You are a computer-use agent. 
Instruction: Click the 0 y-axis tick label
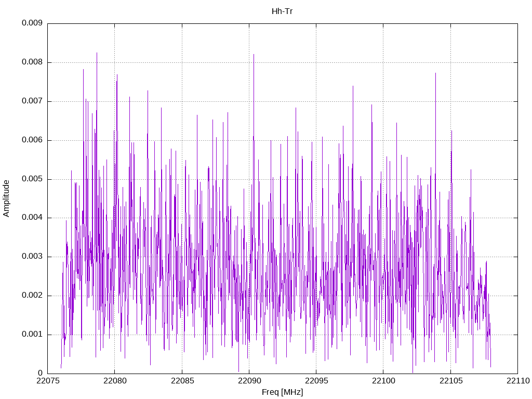(x=41, y=373)
